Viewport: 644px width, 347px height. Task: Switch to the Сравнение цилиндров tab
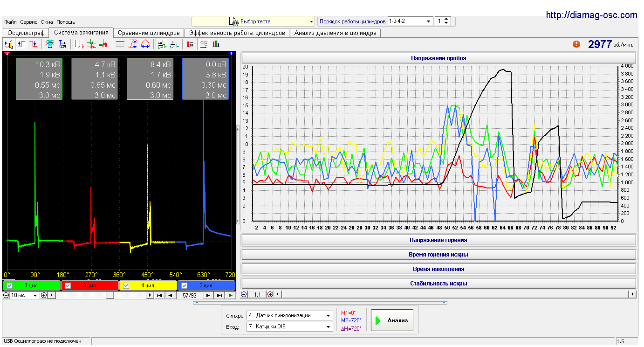pos(149,33)
